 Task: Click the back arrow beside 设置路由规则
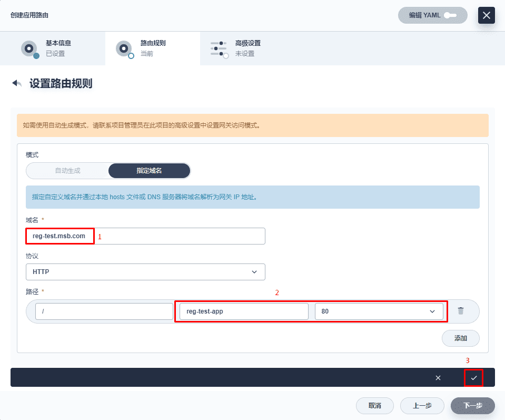tap(17, 83)
